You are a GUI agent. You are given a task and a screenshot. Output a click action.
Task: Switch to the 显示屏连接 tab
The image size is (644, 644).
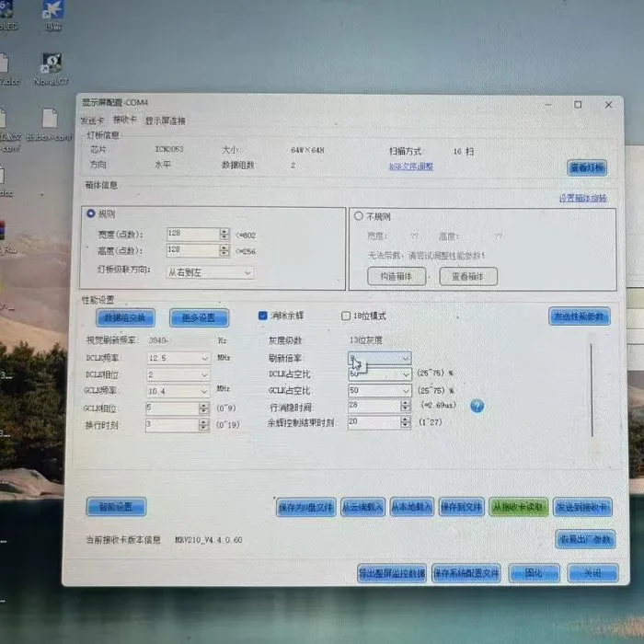coord(165,121)
